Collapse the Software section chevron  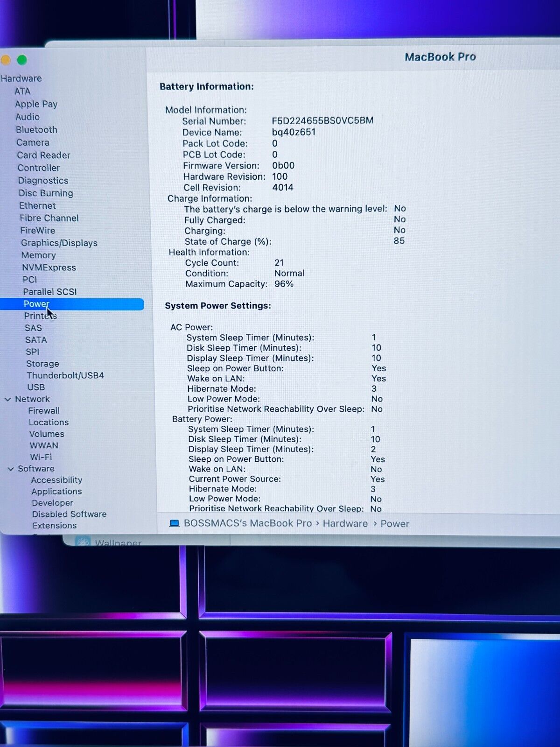[x=11, y=469]
